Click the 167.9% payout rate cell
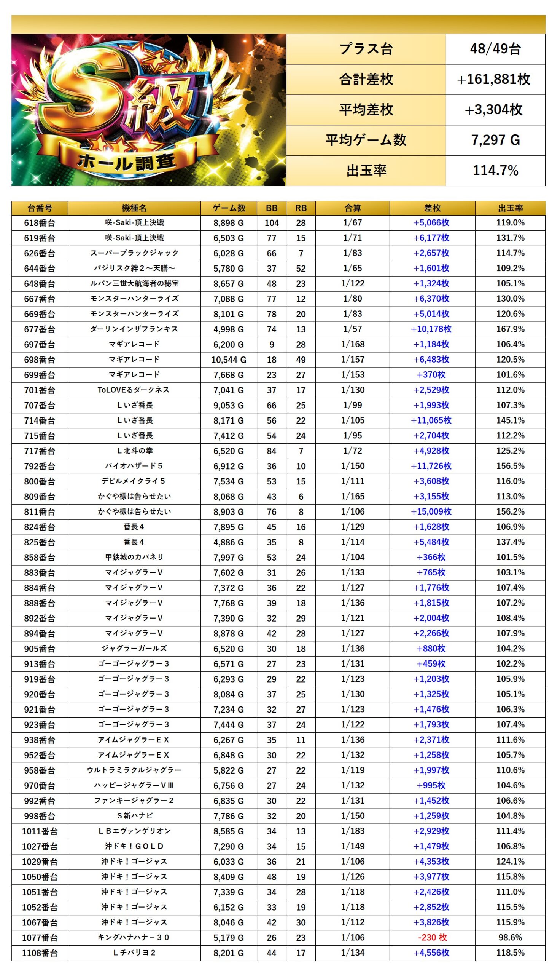This screenshot has height=975, width=560. coord(510,329)
